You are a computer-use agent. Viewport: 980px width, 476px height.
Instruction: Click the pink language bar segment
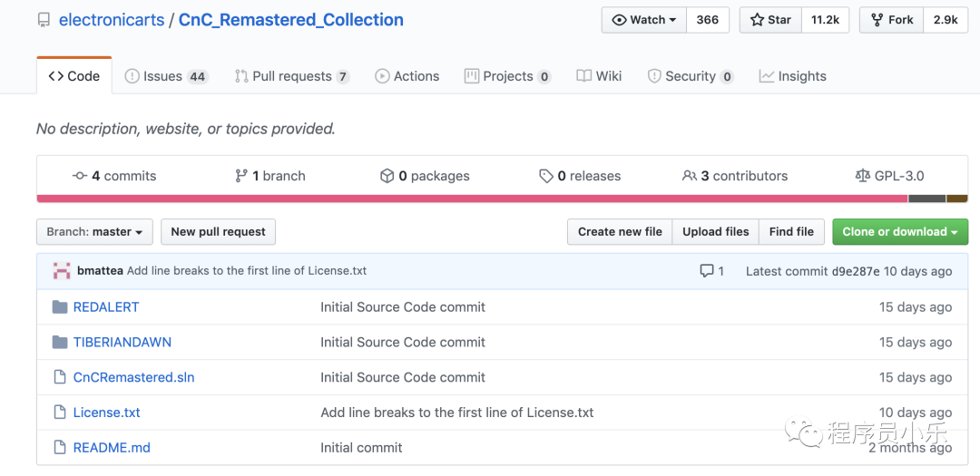(x=472, y=199)
